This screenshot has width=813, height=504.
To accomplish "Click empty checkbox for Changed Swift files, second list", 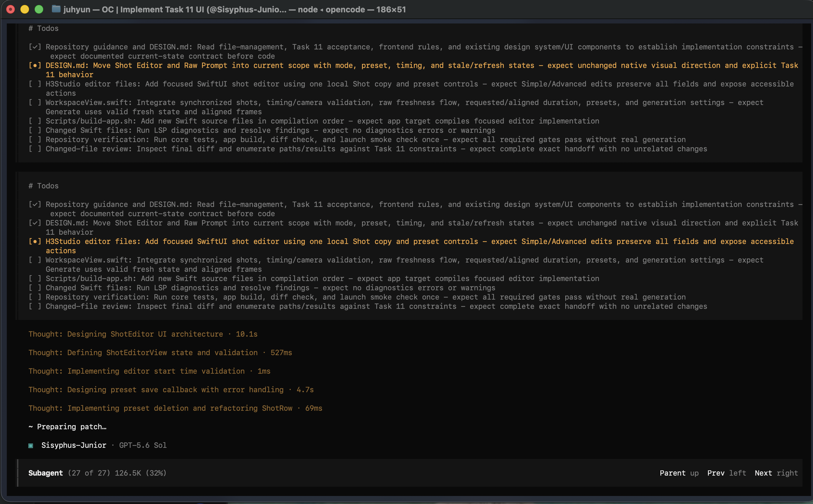I will tap(35, 288).
